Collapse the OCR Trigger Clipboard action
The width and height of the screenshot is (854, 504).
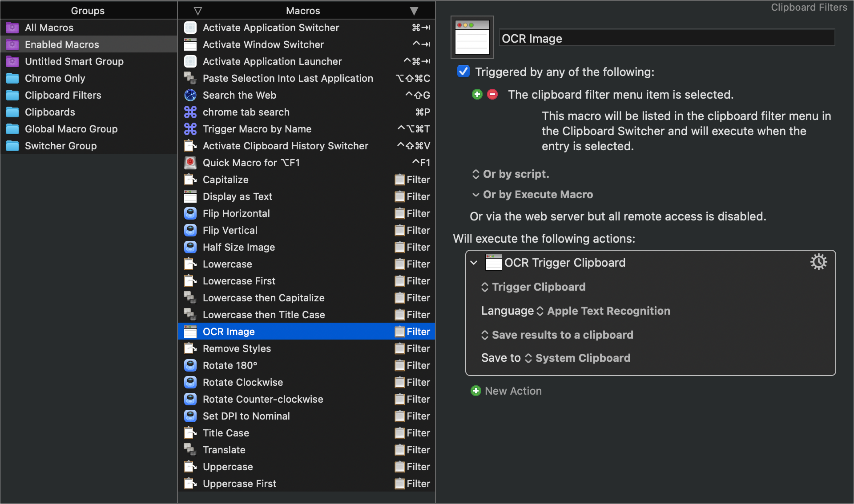click(x=474, y=263)
